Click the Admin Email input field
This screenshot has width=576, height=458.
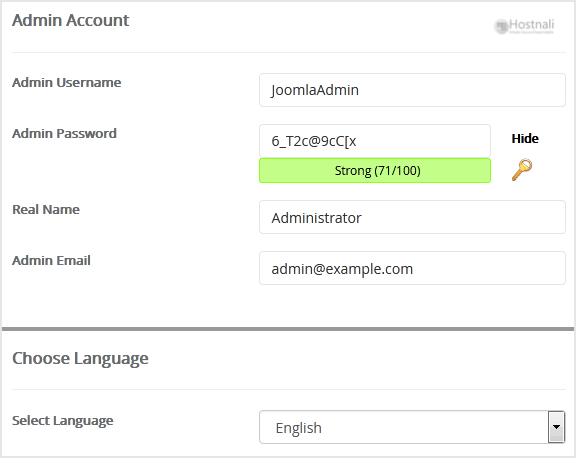tap(412, 268)
